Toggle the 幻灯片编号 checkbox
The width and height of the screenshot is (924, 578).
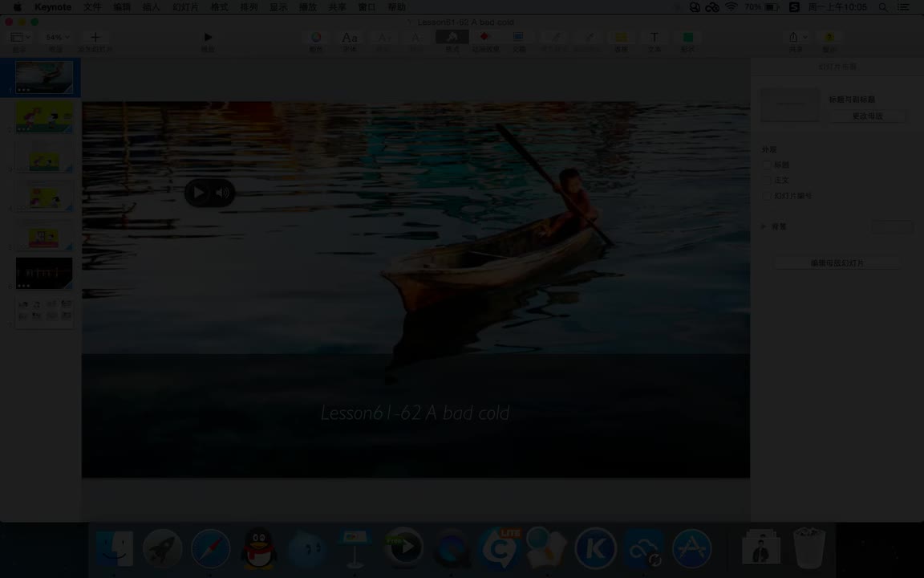click(767, 196)
